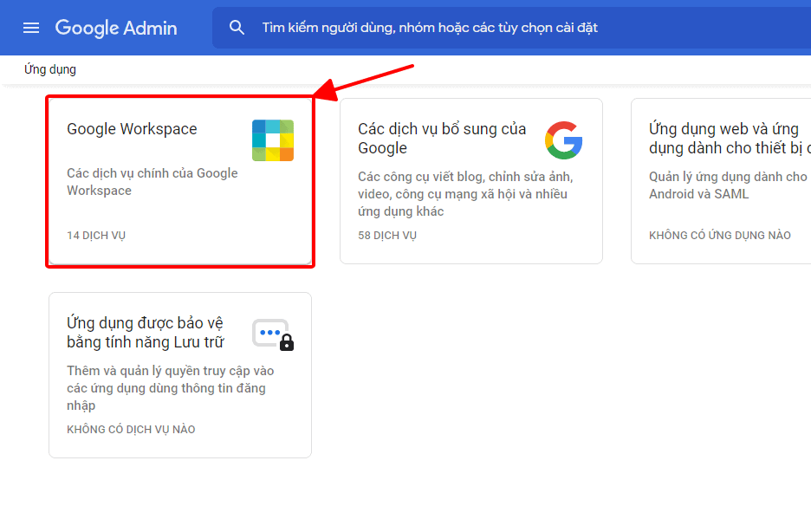Image resolution: width=811 pixels, height=532 pixels.
Task: Click the Google Workspace colorful grid icon
Action: (273, 140)
